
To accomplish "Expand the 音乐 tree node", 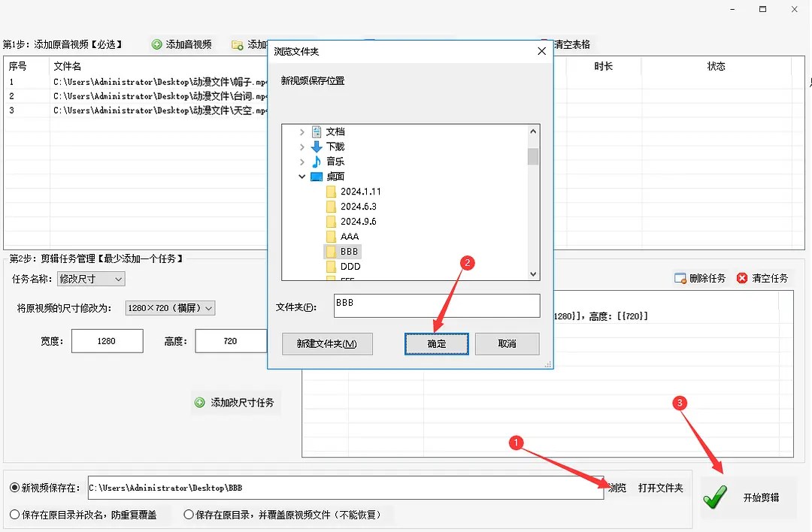I will click(302, 162).
